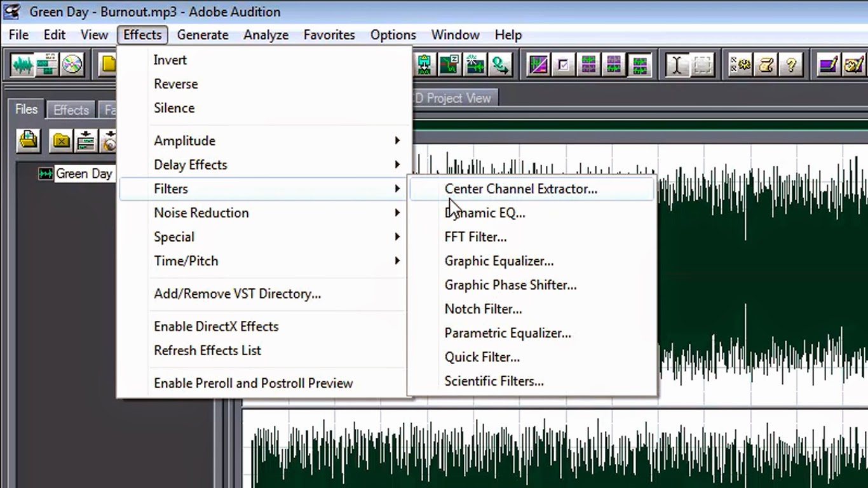Viewport: 868px width, 488px height.
Task: Expand the Amplitude submenu arrow
Action: tap(397, 140)
